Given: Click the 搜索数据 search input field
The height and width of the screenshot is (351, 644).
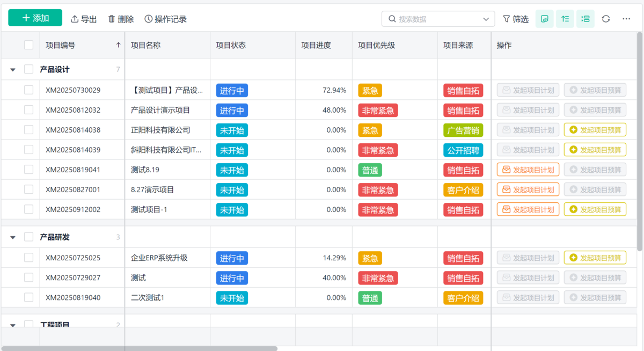Looking at the screenshot, I should (435, 19).
